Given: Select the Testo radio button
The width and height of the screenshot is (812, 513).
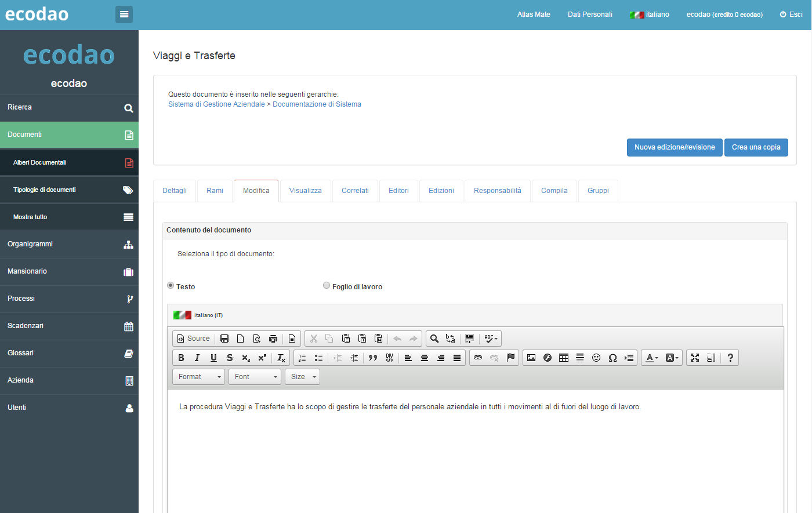Looking at the screenshot, I should coord(171,285).
